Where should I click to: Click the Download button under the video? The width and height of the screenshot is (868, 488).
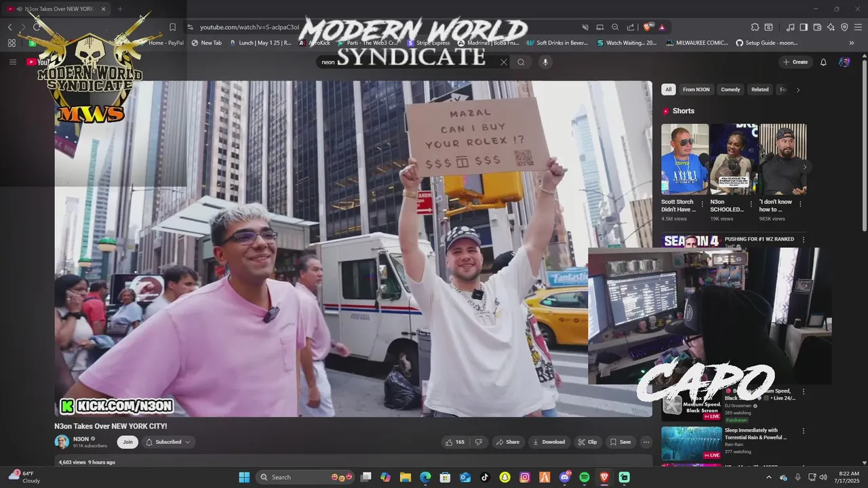[x=549, y=442]
